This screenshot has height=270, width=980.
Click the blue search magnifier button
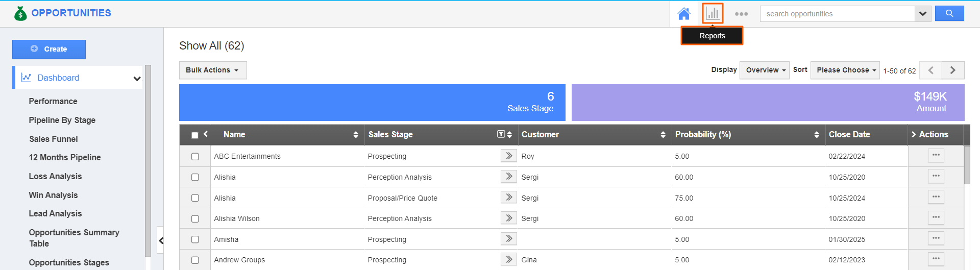point(949,14)
